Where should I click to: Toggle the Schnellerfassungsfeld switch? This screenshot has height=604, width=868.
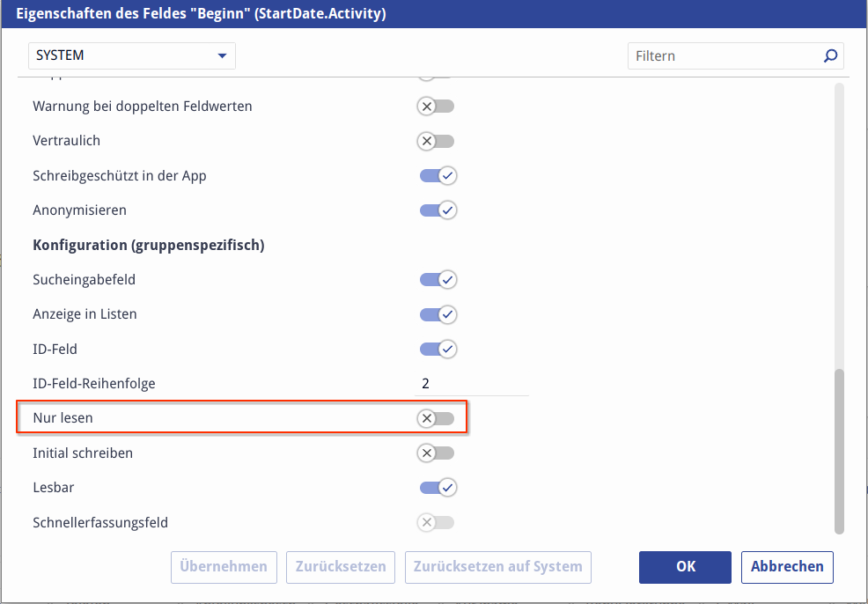[437, 523]
